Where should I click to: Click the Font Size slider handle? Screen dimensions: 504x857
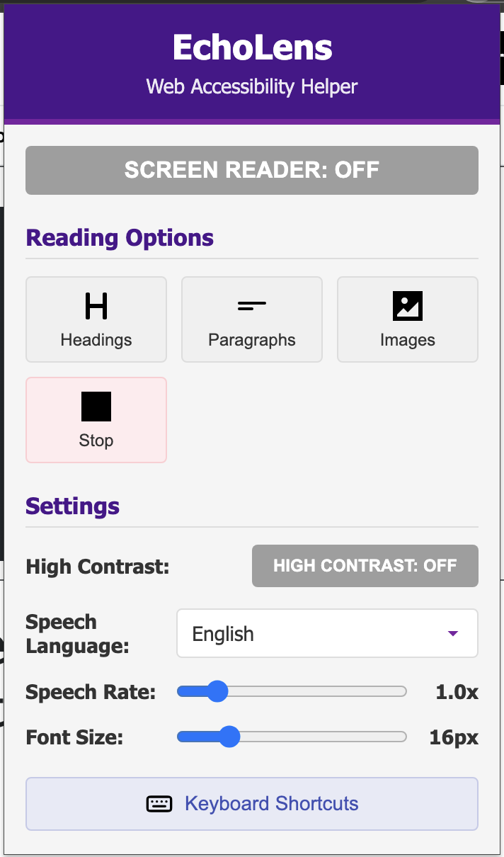coord(229,737)
